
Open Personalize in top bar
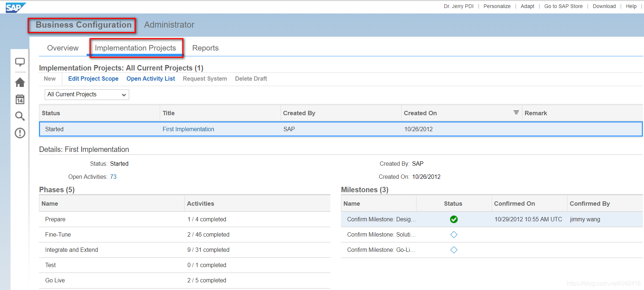[497, 6]
